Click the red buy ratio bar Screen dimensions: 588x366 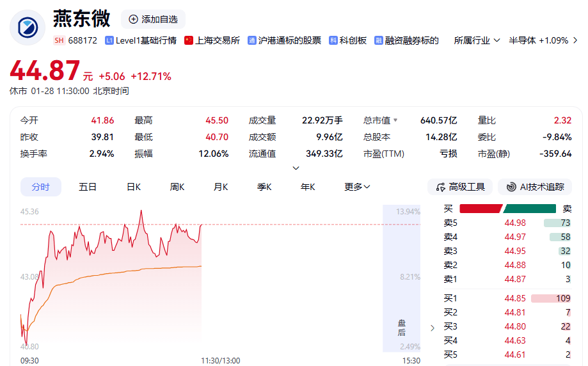[x=480, y=209]
